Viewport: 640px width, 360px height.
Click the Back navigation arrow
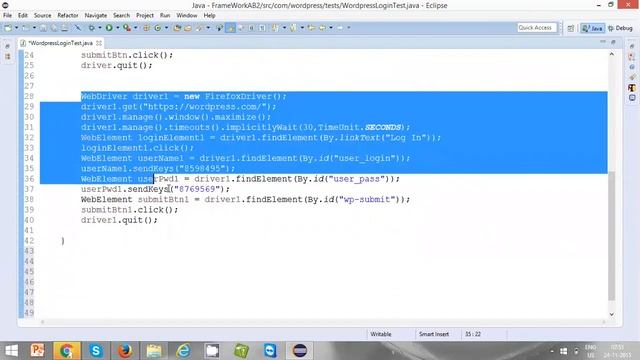[x=322, y=28]
